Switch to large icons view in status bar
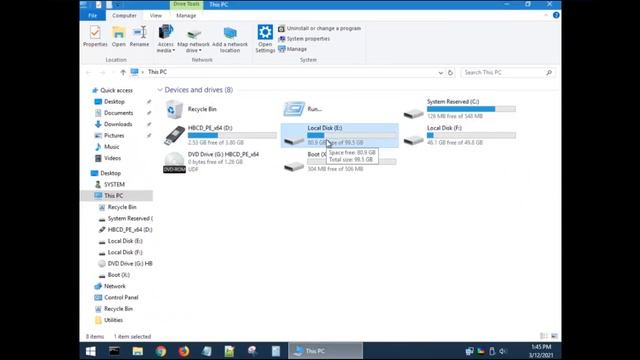 (554, 336)
